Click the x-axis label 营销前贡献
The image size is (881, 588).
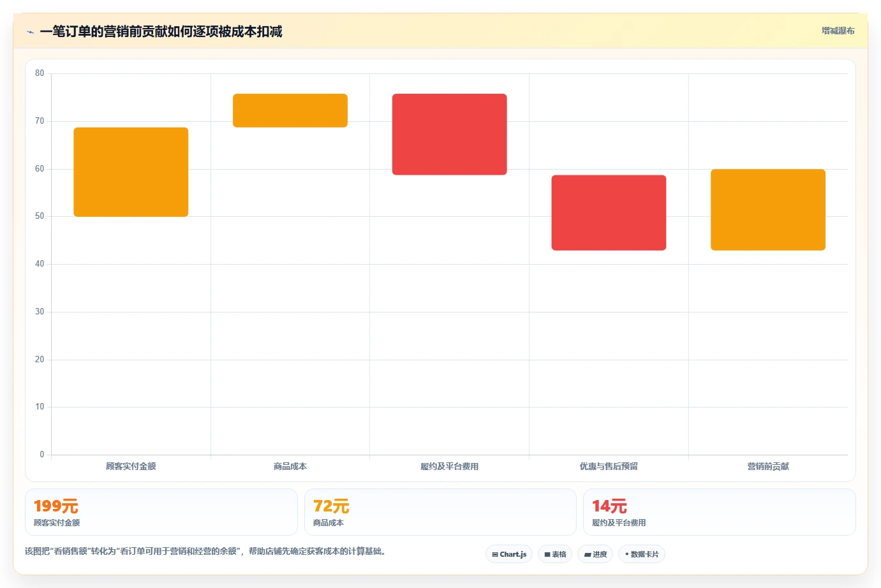768,466
